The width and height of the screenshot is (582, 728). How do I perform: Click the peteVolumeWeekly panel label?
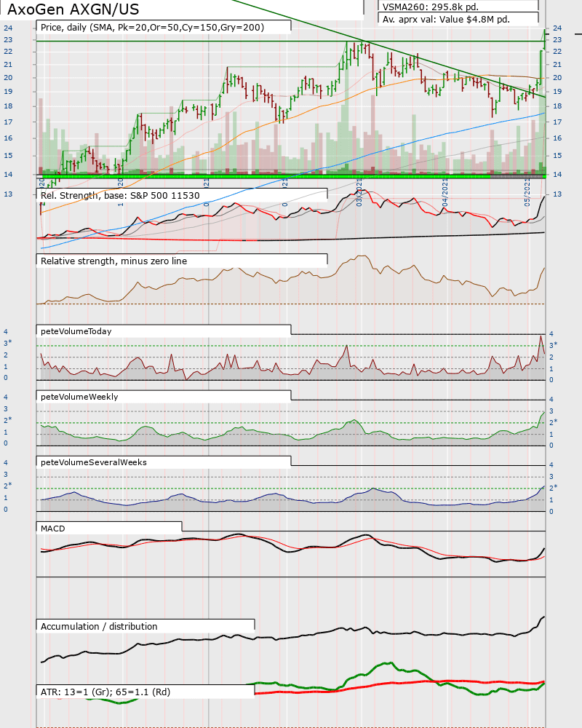(x=79, y=397)
